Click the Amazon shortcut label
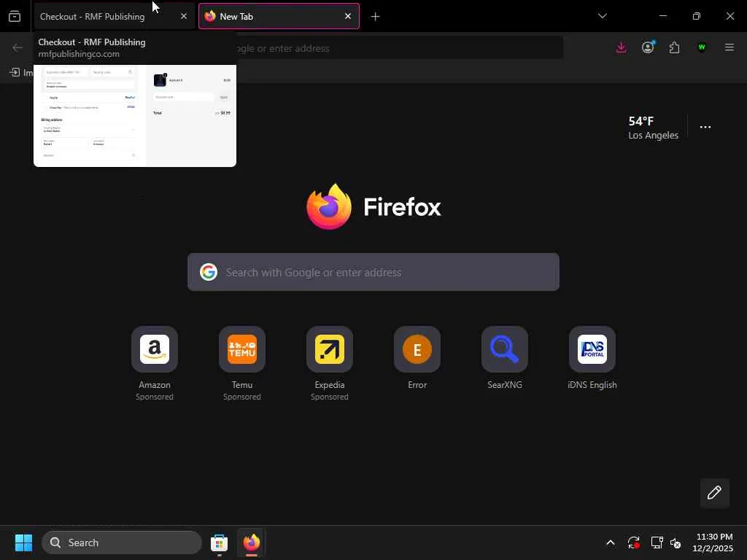Screen dimensions: 747x560 pyautogui.click(x=155, y=385)
